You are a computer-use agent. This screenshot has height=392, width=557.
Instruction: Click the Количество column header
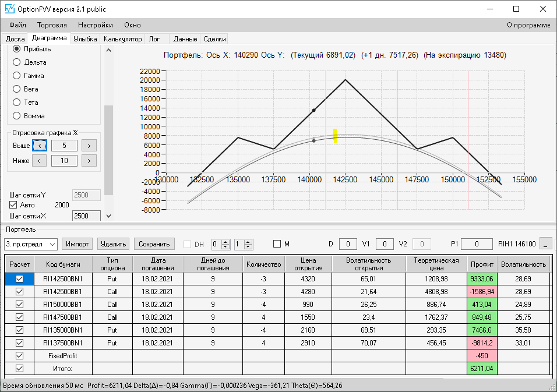[263, 264]
